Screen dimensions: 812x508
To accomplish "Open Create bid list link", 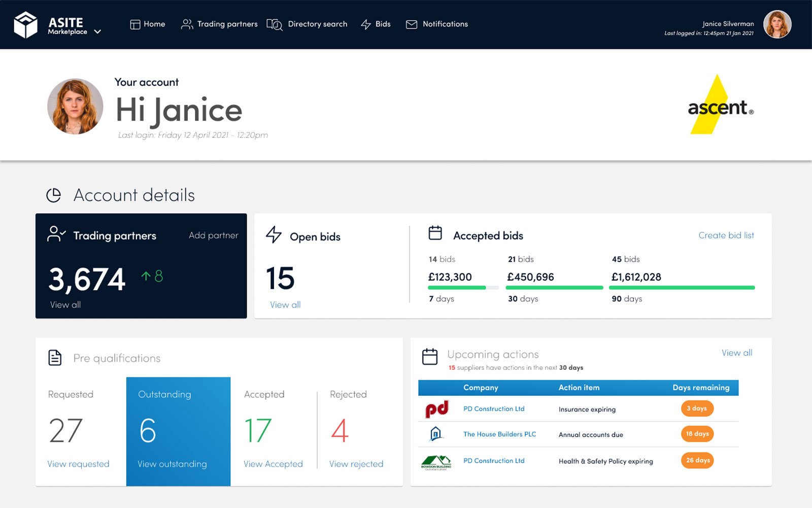I will [x=726, y=235].
